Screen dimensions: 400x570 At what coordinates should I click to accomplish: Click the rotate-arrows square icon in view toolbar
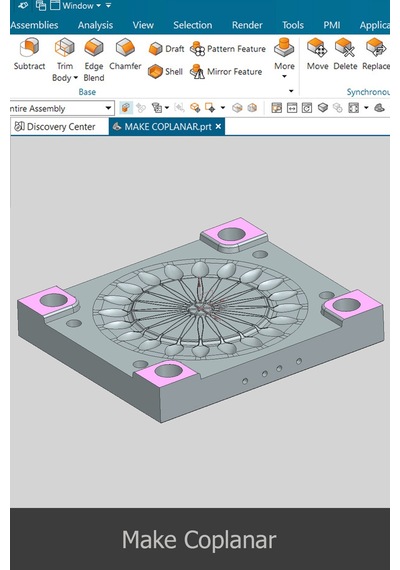(x=307, y=108)
